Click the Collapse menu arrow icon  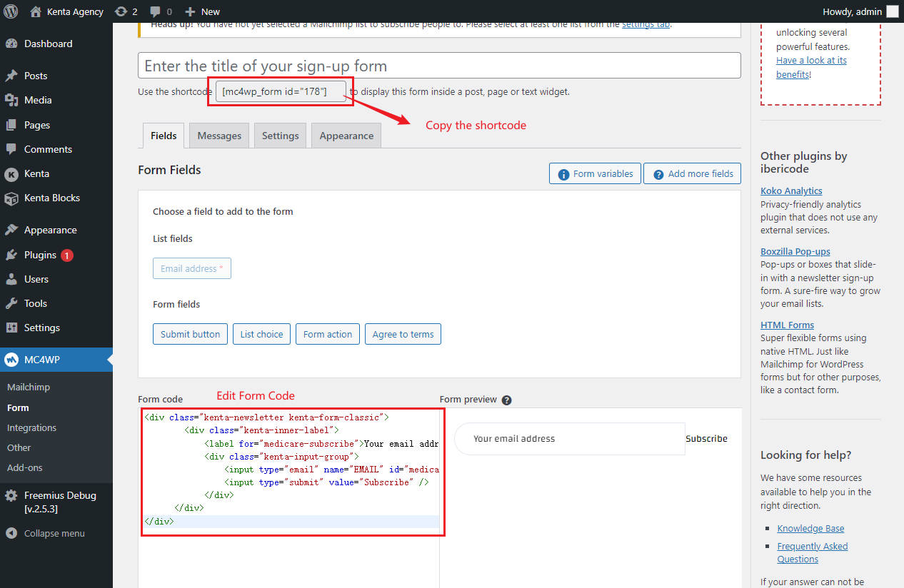point(11,533)
